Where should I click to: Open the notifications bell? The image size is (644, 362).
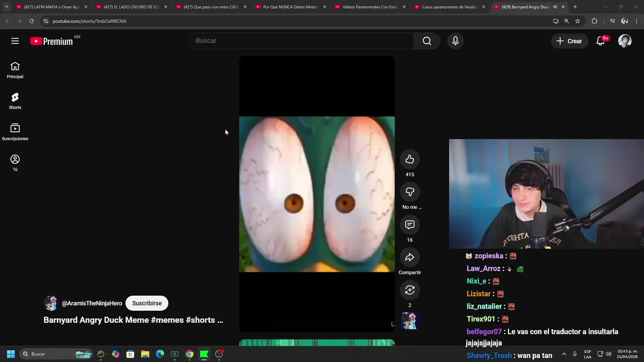pos(601,41)
